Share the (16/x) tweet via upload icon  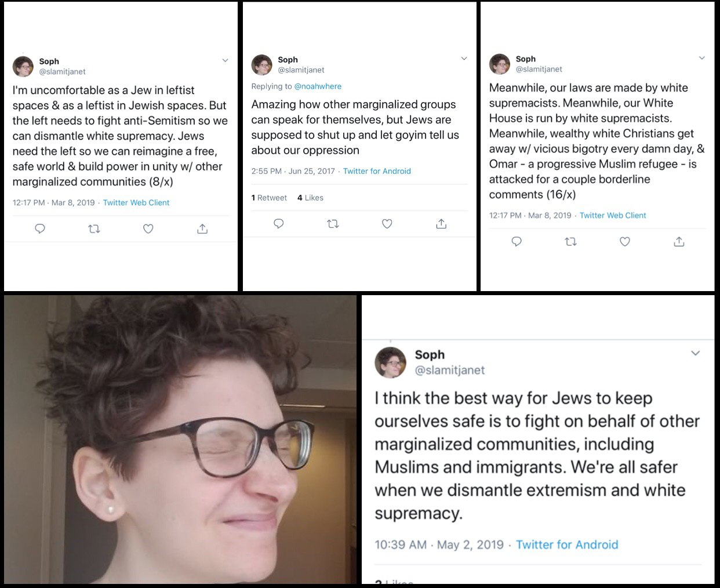click(x=679, y=241)
